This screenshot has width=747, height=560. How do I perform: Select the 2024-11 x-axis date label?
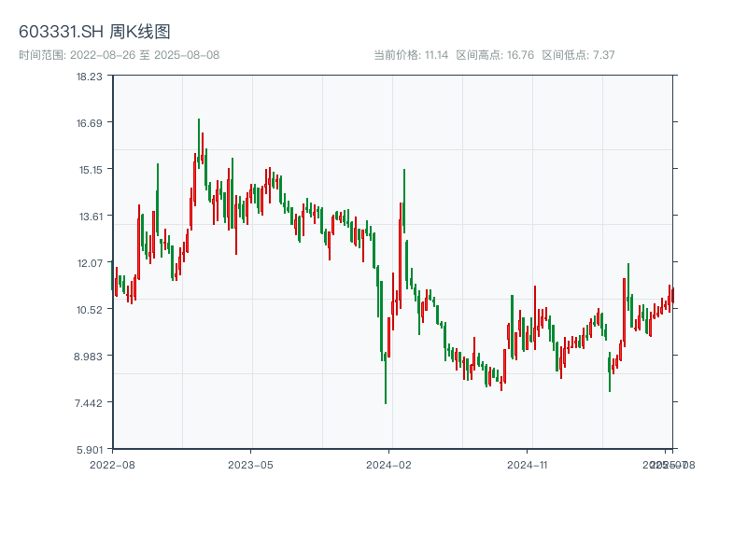tap(528, 464)
